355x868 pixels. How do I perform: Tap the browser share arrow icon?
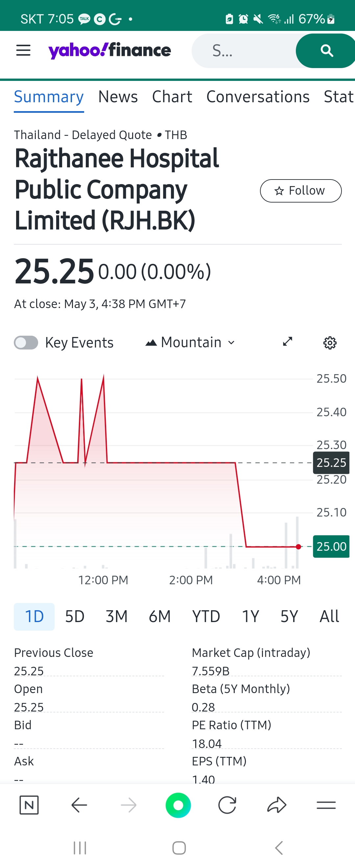(276, 805)
